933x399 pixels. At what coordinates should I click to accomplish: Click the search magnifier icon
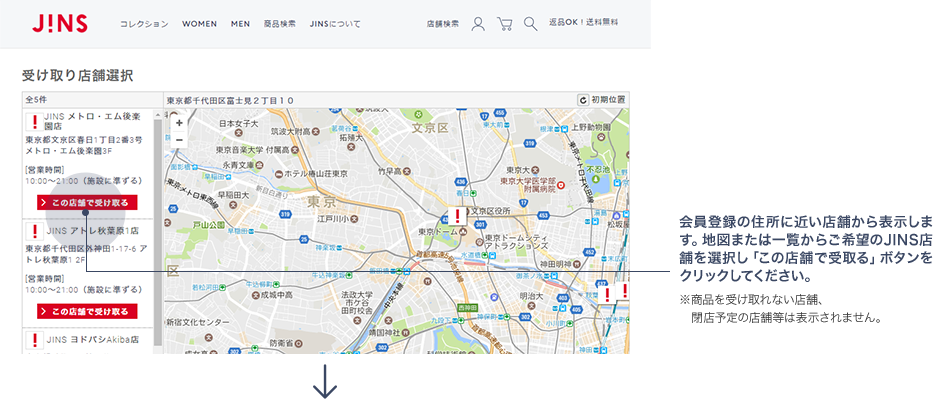tap(530, 24)
